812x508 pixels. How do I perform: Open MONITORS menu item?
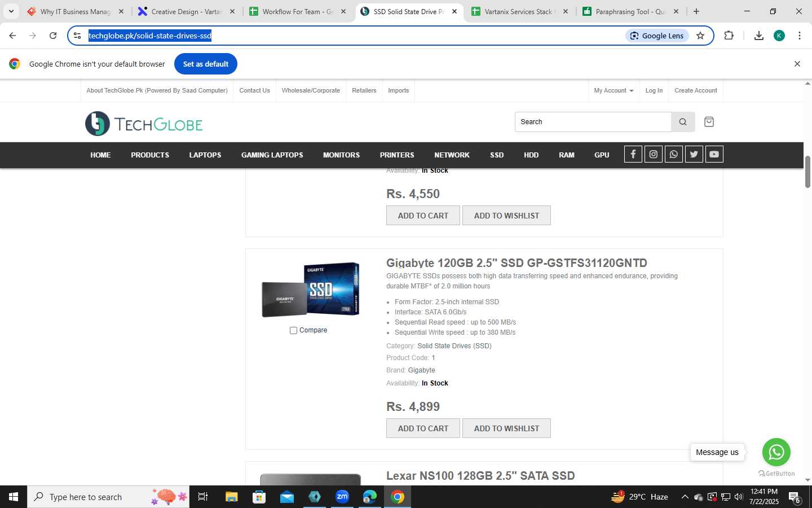click(341, 155)
